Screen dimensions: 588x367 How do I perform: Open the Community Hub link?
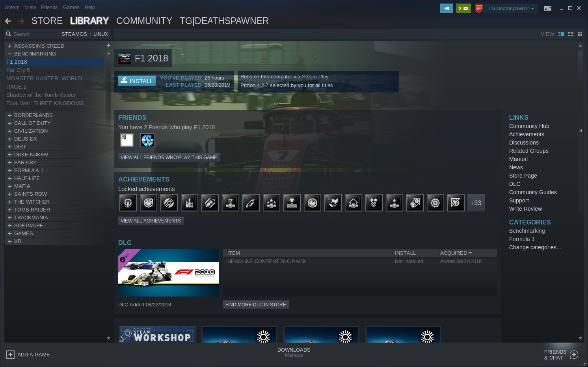pos(529,126)
